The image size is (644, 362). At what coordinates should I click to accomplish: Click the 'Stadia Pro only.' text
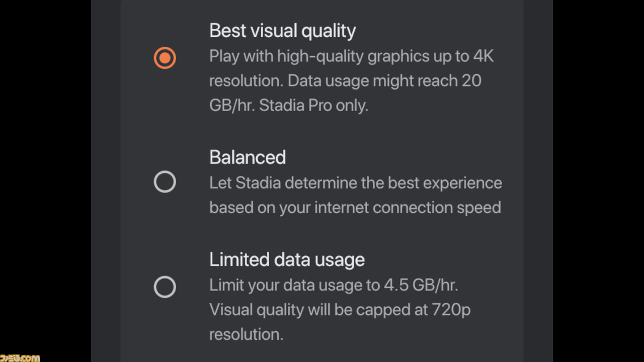click(313, 106)
